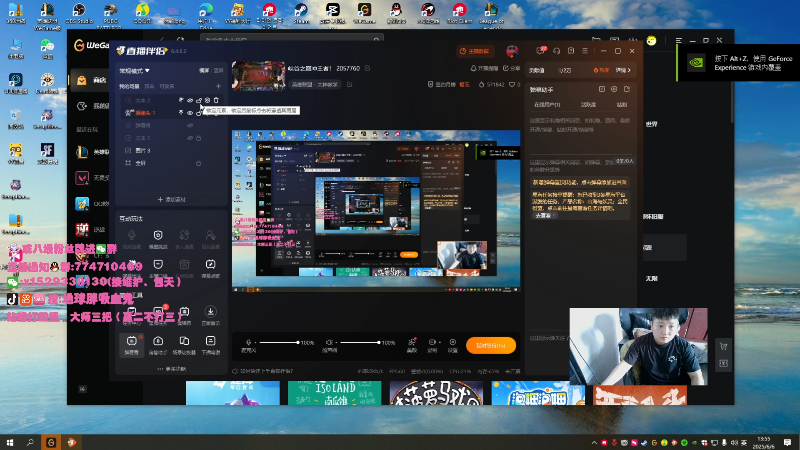Open ISOLAND game banner in WeGame
Viewport: 800px width, 450px height.
(x=334, y=393)
